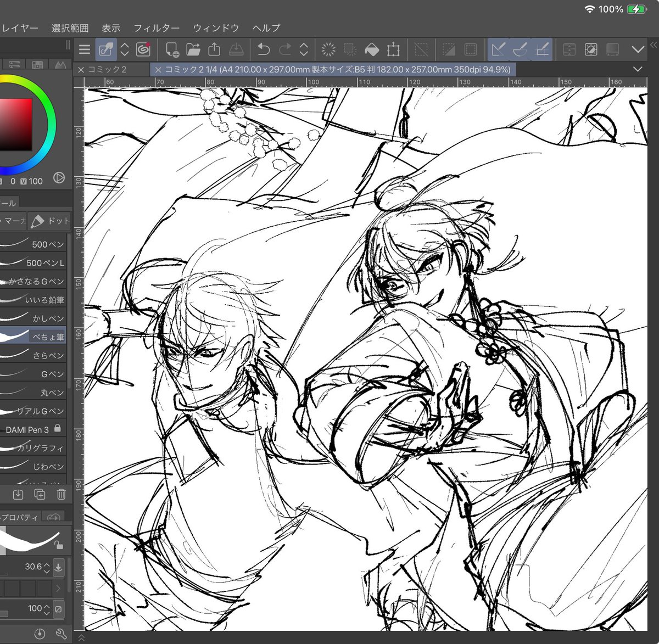The width and height of the screenshot is (659, 644).
Task: Select the さらペン brush
Action: tap(33, 355)
